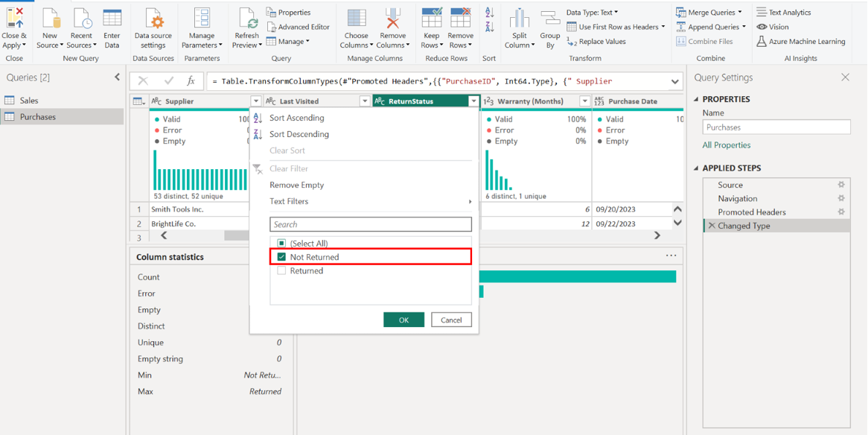Select the Split Column tool
Screen dimensions: 868x435
519,19
